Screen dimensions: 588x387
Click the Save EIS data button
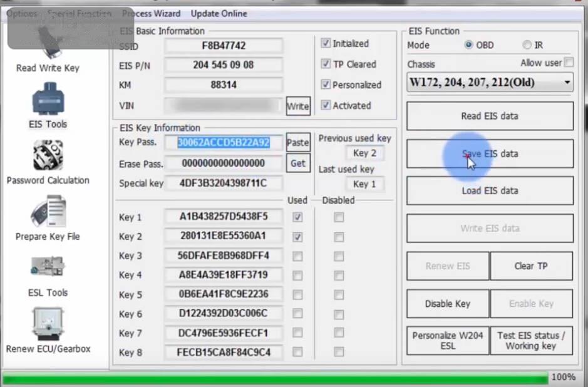(x=490, y=154)
